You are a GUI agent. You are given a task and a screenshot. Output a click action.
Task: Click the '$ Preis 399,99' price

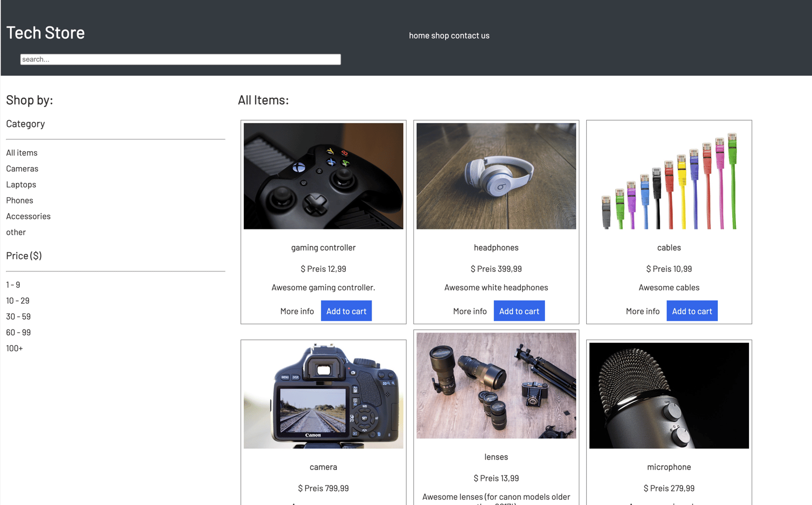[496, 269]
